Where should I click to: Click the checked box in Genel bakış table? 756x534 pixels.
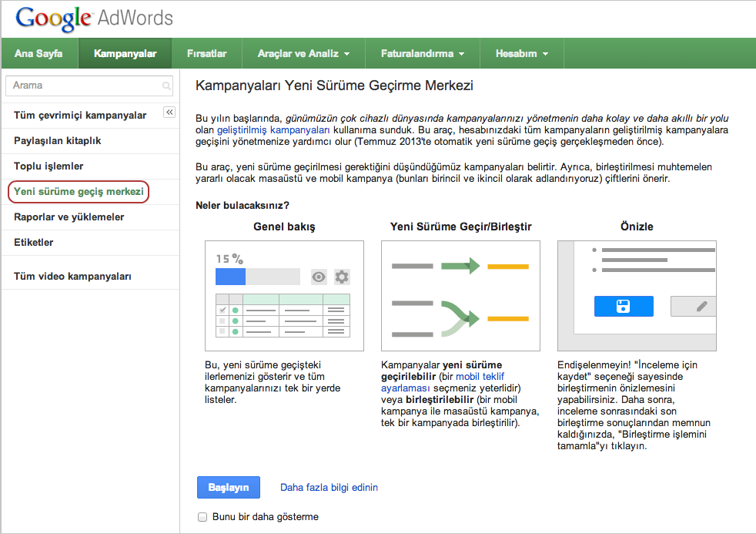coord(222,310)
